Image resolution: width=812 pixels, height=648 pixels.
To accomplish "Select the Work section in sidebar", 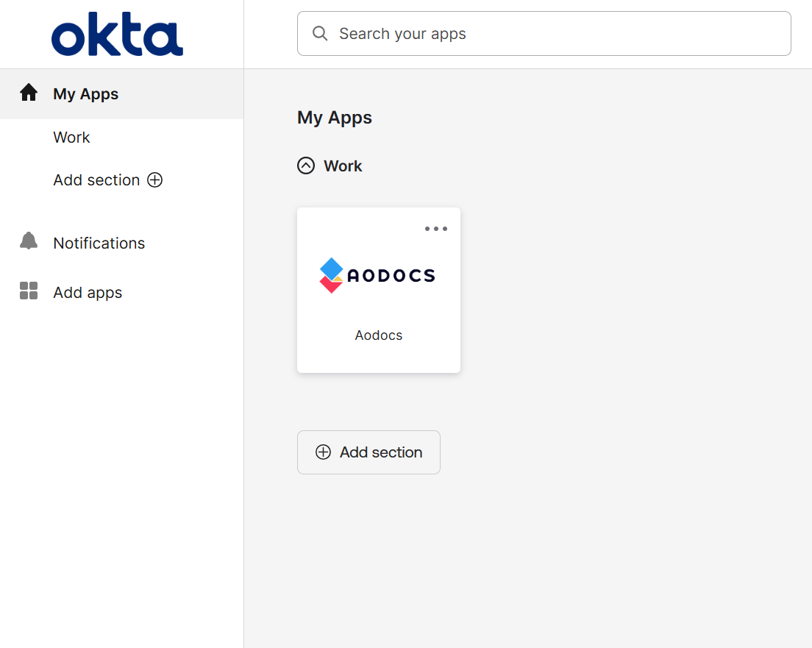I will pyautogui.click(x=71, y=138).
